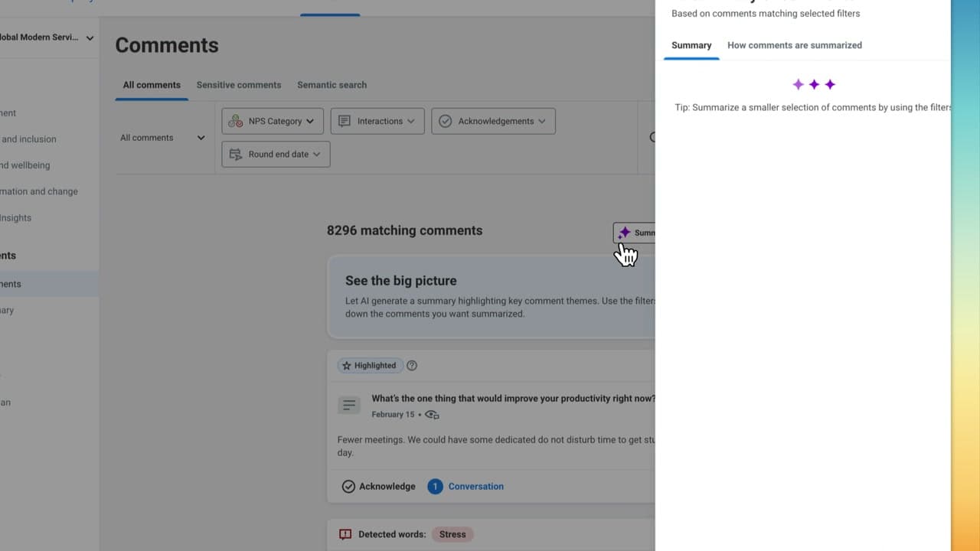Open the and inclusion sidebar item

[x=29, y=139]
